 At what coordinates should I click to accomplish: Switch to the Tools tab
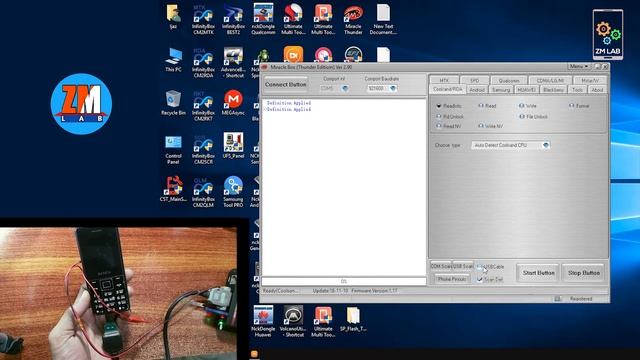tap(577, 90)
